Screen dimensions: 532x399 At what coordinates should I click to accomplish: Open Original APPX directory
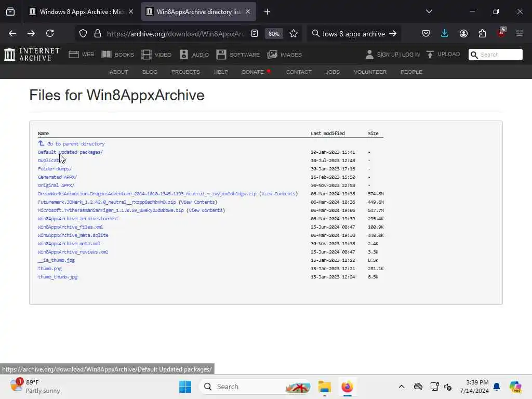tap(56, 185)
